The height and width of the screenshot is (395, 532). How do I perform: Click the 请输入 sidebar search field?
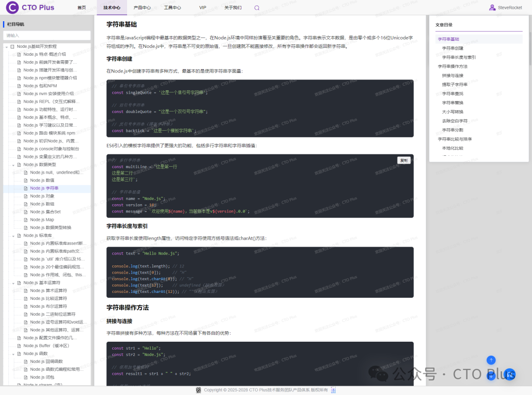pyautogui.click(x=47, y=36)
